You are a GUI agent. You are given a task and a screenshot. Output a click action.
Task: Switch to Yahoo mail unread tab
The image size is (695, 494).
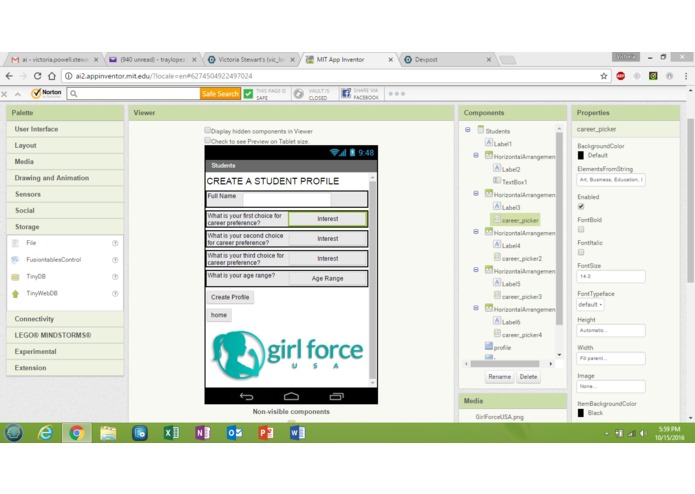click(x=153, y=59)
